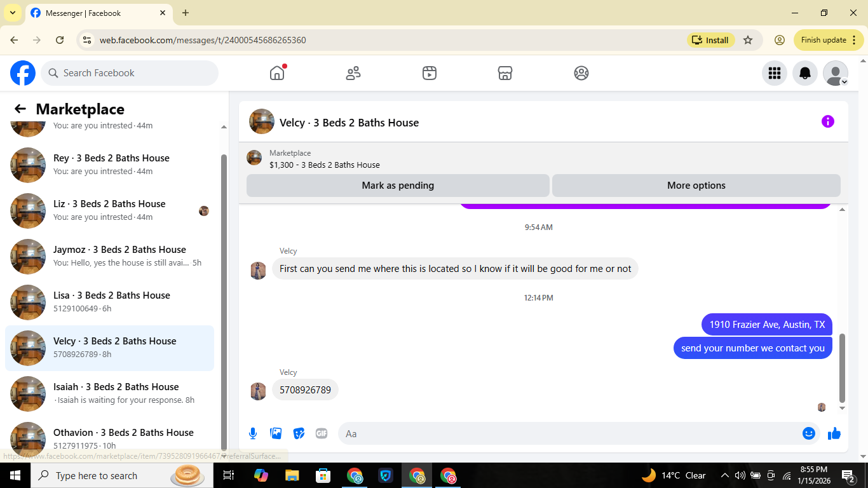Click Velcy's message '5708926789'

point(305,390)
